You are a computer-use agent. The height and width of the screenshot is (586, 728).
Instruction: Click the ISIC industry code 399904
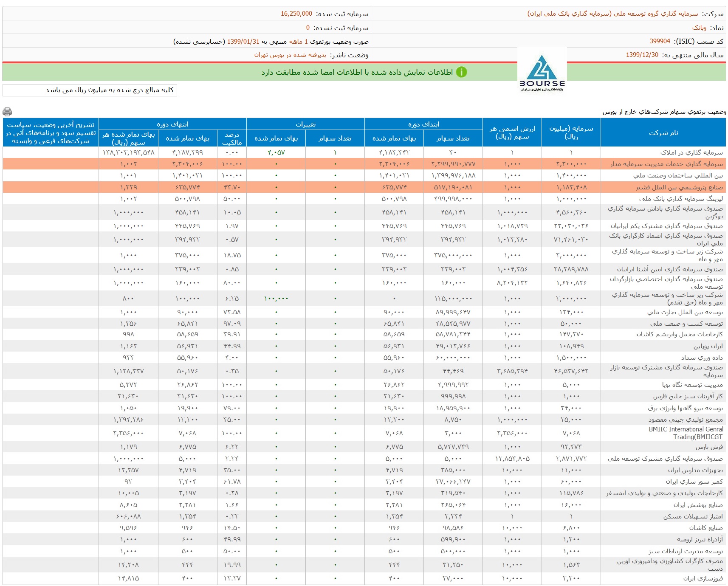click(x=660, y=41)
